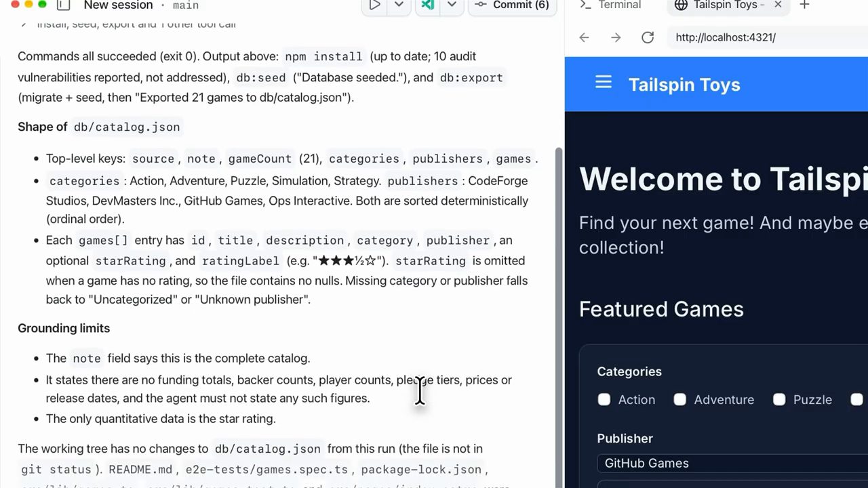This screenshot has width=868, height=488.
Task: Click the 'publishers' top-level key label
Action: (448, 159)
